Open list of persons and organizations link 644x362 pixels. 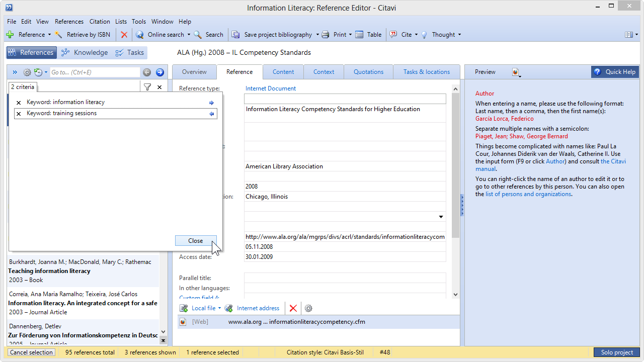point(528,194)
